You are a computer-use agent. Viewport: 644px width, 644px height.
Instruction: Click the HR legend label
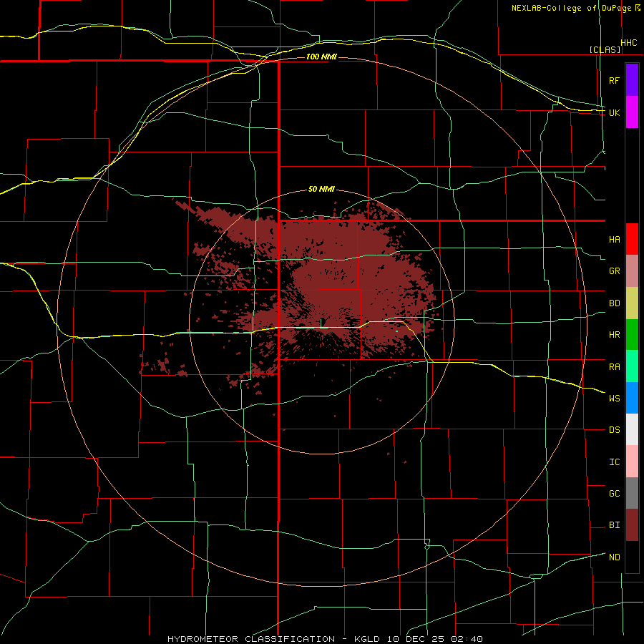[x=614, y=335]
